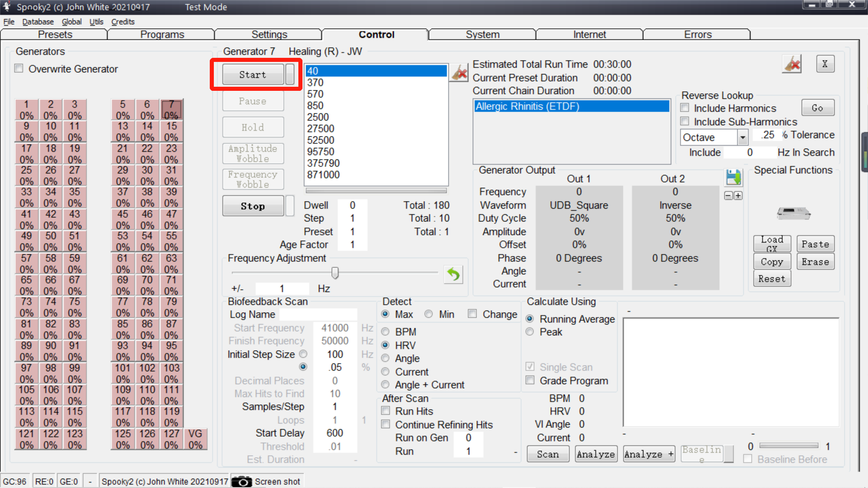Click the top-right broom erase icon
This screenshot has width=868, height=488.
click(792, 64)
